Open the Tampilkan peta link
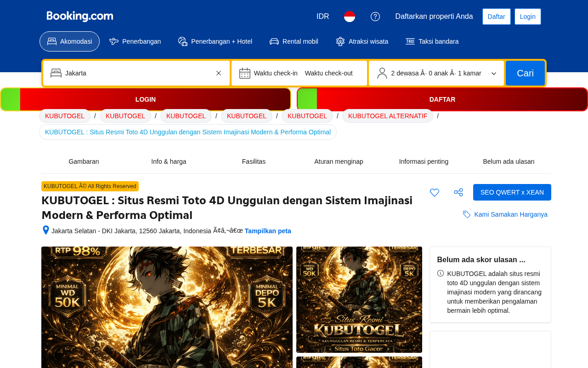This screenshot has width=588, height=368. pyautogui.click(x=268, y=231)
